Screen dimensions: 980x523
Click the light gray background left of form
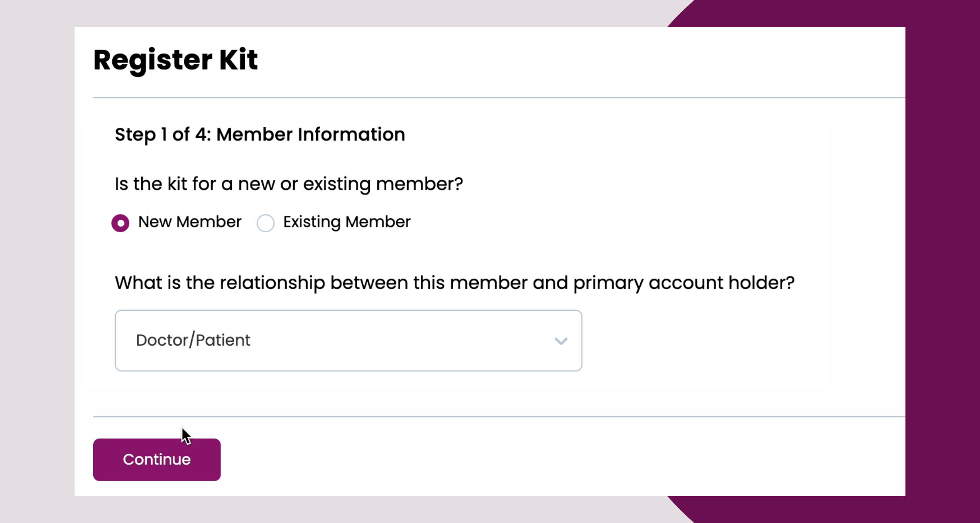pyautogui.click(x=37, y=261)
